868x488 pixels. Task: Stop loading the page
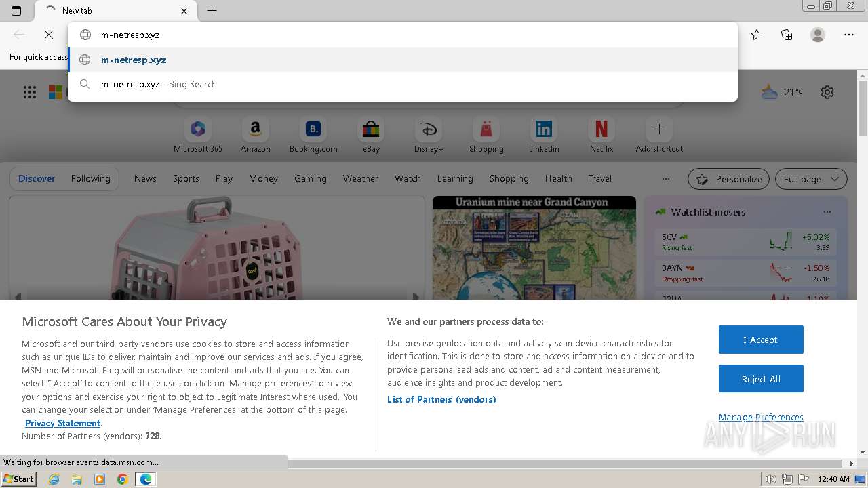(48, 35)
